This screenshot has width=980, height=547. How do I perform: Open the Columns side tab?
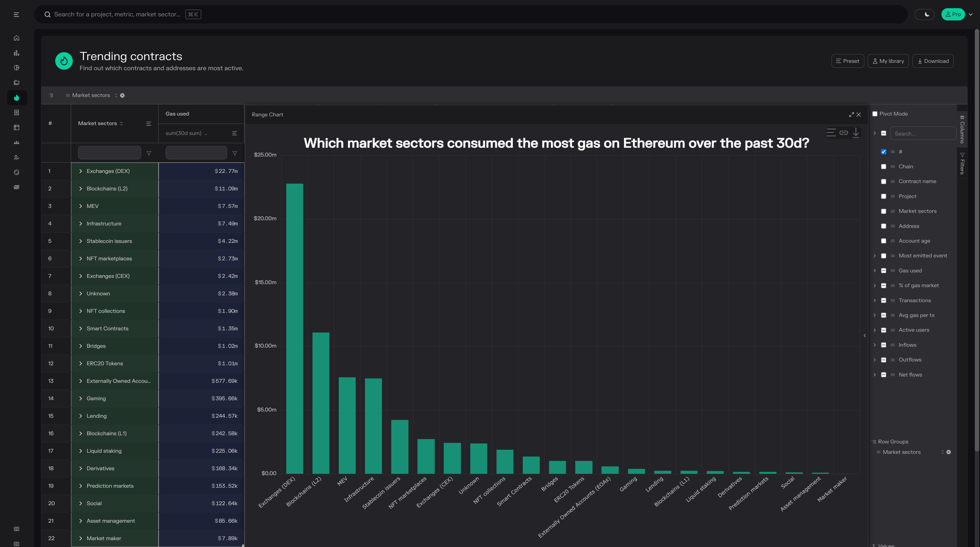(962, 130)
